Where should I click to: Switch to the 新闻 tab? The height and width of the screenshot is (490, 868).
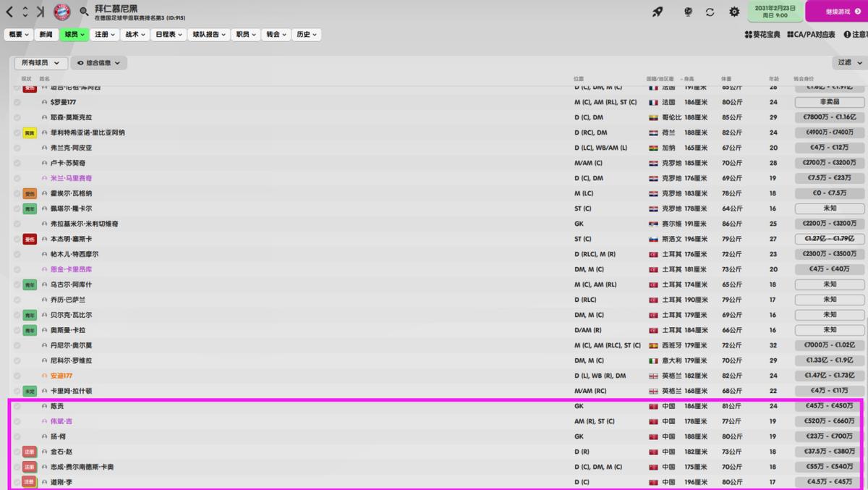46,34
